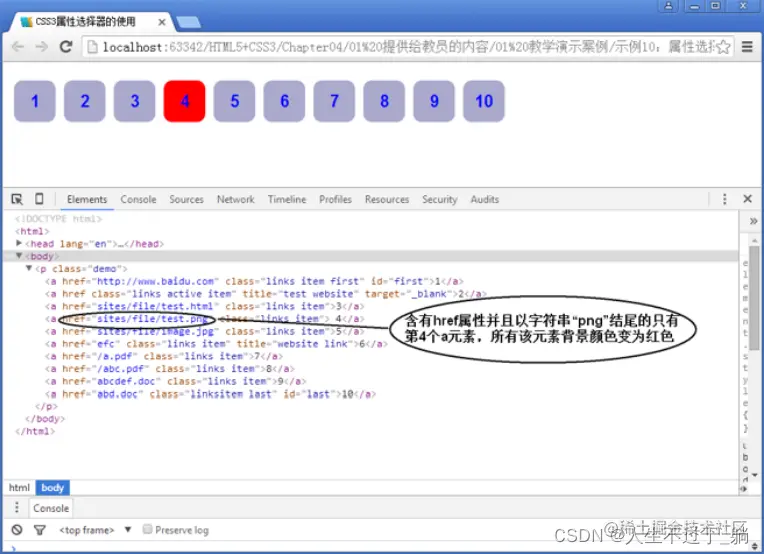Open DevTools three-dot options menu
This screenshot has height=554, width=764.
click(725, 199)
